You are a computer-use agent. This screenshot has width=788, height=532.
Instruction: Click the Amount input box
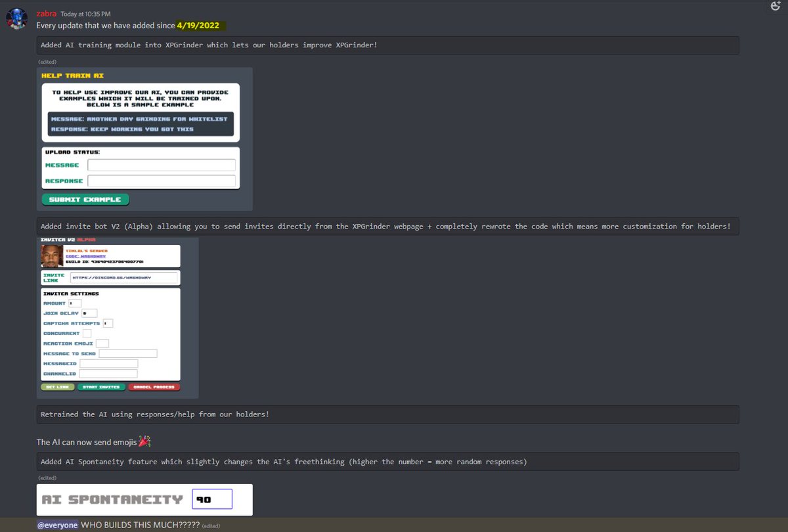(x=75, y=303)
